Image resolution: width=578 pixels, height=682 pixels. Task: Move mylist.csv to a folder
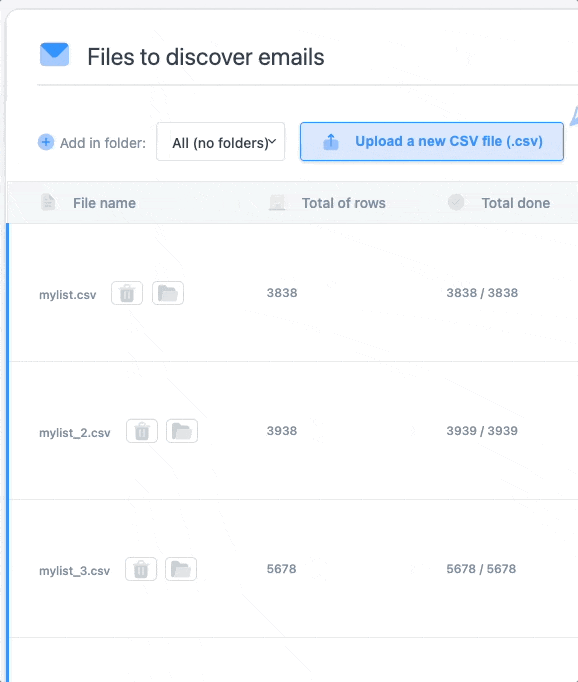tap(168, 293)
